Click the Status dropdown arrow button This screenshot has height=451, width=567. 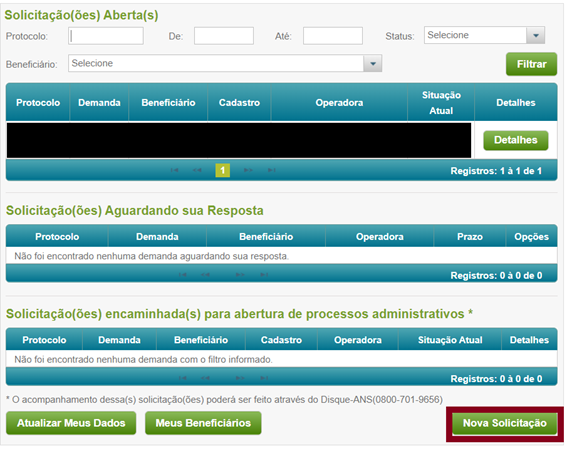click(x=536, y=35)
